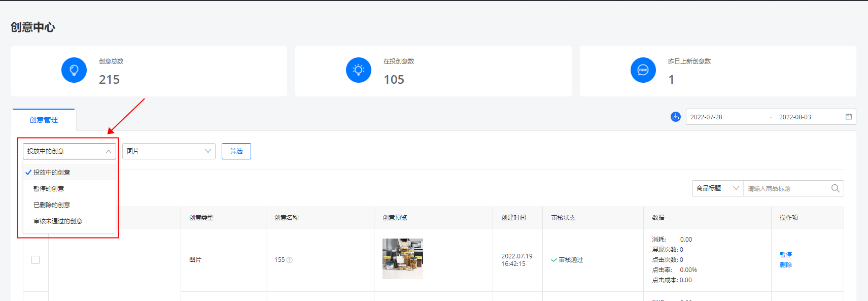This screenshot has height=301, width=868.
Task: Select 审核未通过的创意 option
Action: pyautogui.click(x=58, y=221)
